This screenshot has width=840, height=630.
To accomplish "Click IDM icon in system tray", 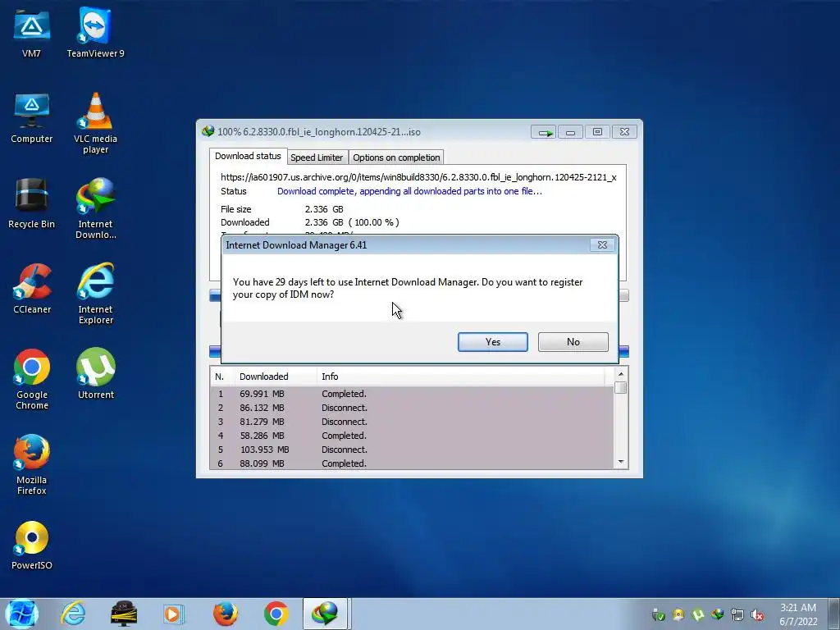I will pos(717,615).
